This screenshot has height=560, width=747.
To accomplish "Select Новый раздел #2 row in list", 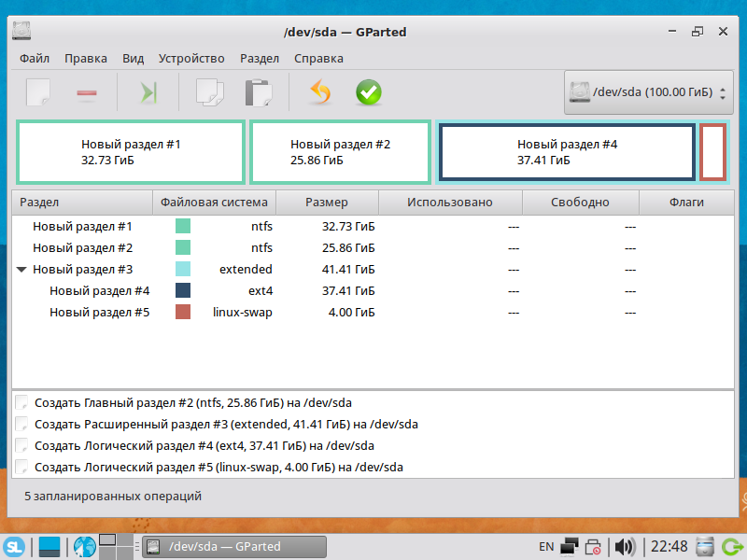I will 373,247.
